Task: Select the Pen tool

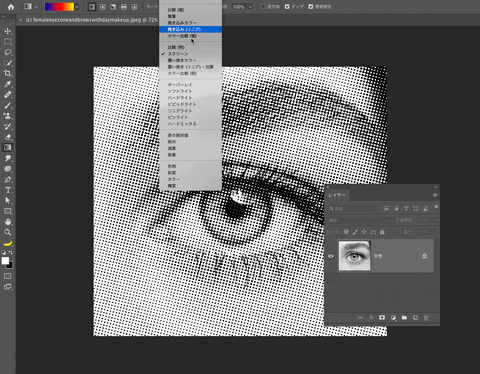Action: coord(8,179)
